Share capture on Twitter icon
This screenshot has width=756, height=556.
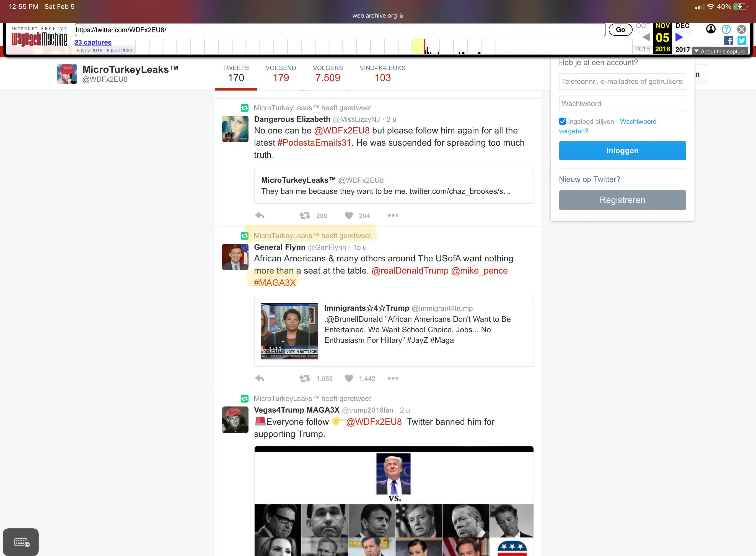click(742, 41)
